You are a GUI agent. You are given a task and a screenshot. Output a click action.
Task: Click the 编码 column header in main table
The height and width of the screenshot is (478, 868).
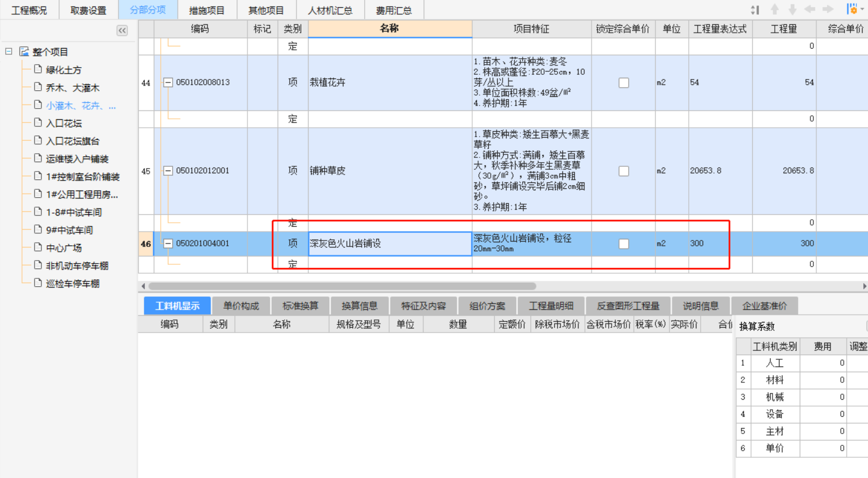click(200, 29)
